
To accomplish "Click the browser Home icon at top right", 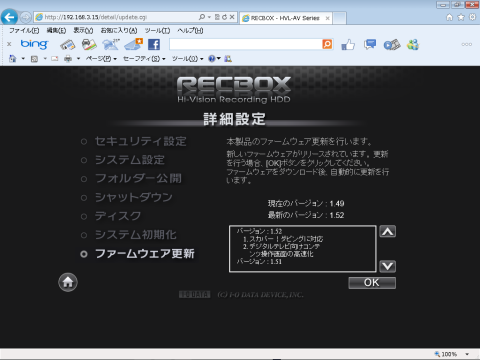I will coord(449,17).
